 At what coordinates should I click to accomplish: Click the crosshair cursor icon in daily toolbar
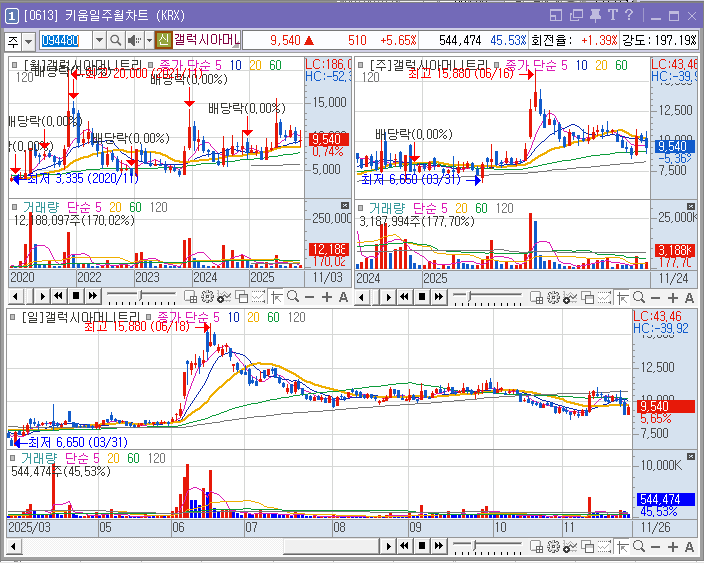tap(622, 546)
